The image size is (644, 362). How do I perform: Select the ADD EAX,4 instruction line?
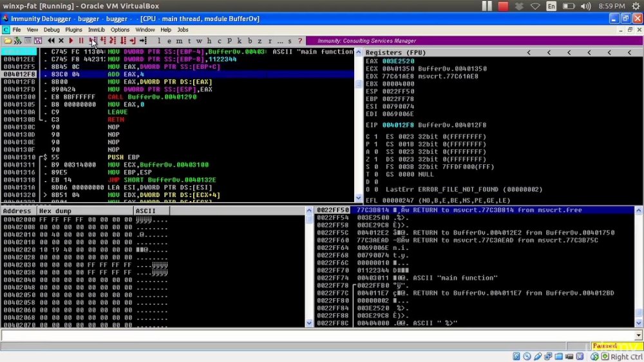pyautogui.click(x=178, y=74)
